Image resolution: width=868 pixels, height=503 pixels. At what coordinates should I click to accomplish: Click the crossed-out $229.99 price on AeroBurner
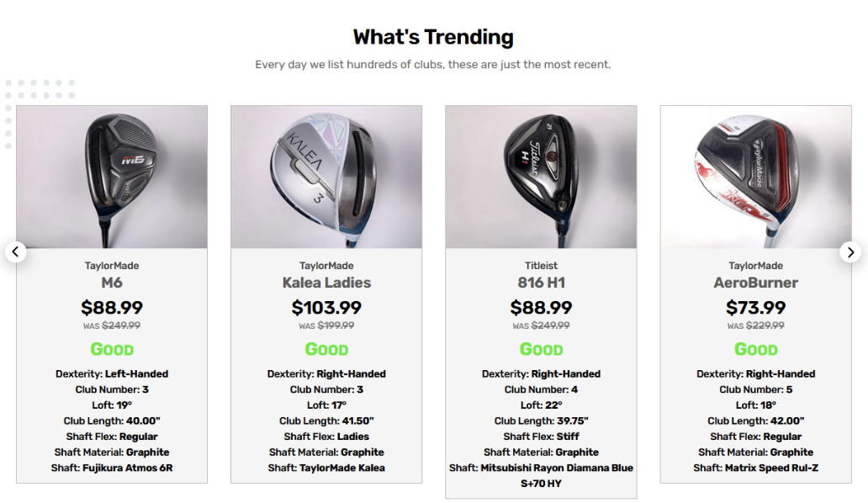click(767, 325)
